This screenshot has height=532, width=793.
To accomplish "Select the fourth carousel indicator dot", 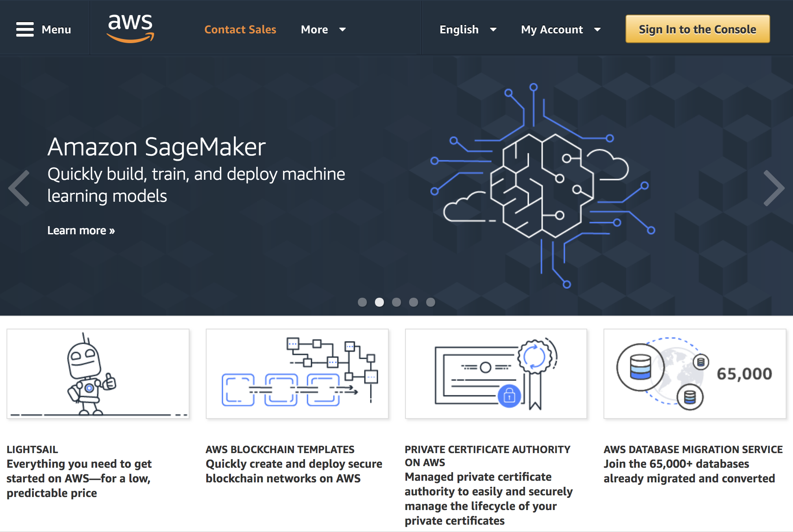I will coord(414,302).
